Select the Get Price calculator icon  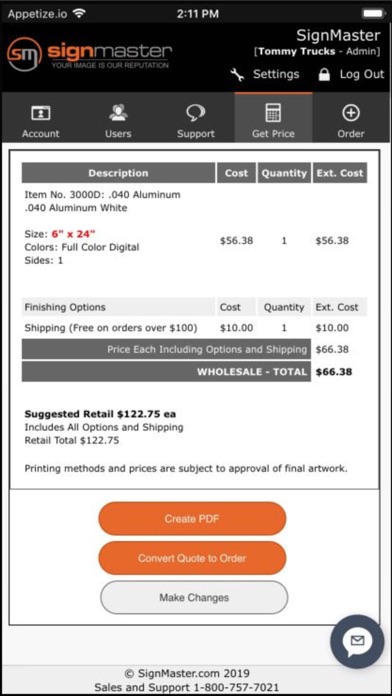(273, 113)
